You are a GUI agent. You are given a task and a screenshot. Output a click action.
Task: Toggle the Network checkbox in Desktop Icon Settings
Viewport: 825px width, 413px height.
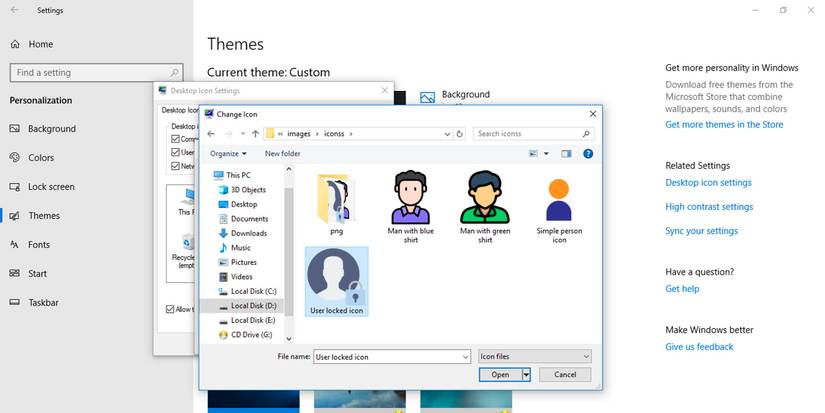click(176, 166)
